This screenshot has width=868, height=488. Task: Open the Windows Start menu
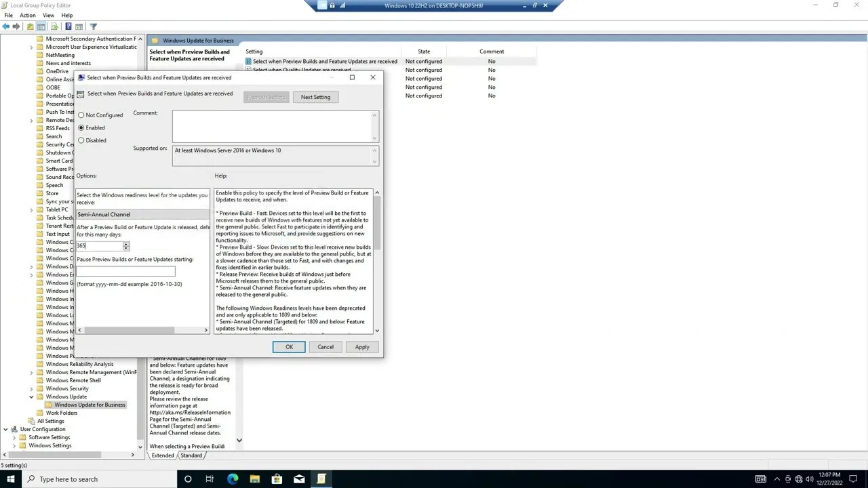pos(11,479)
